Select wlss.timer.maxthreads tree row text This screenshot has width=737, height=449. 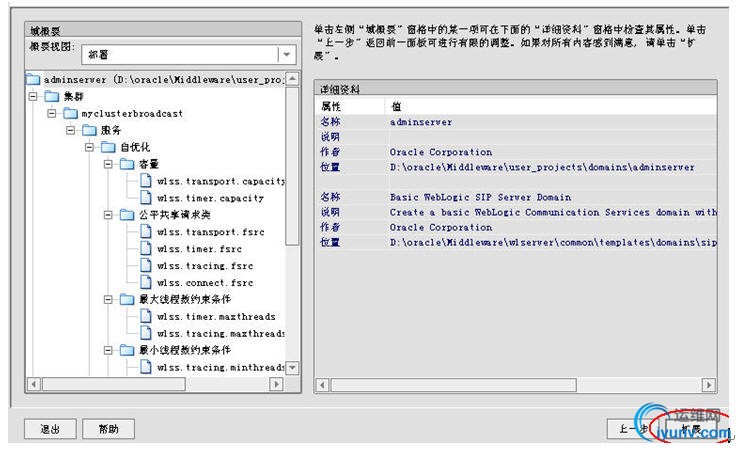(x=216, y=317)
